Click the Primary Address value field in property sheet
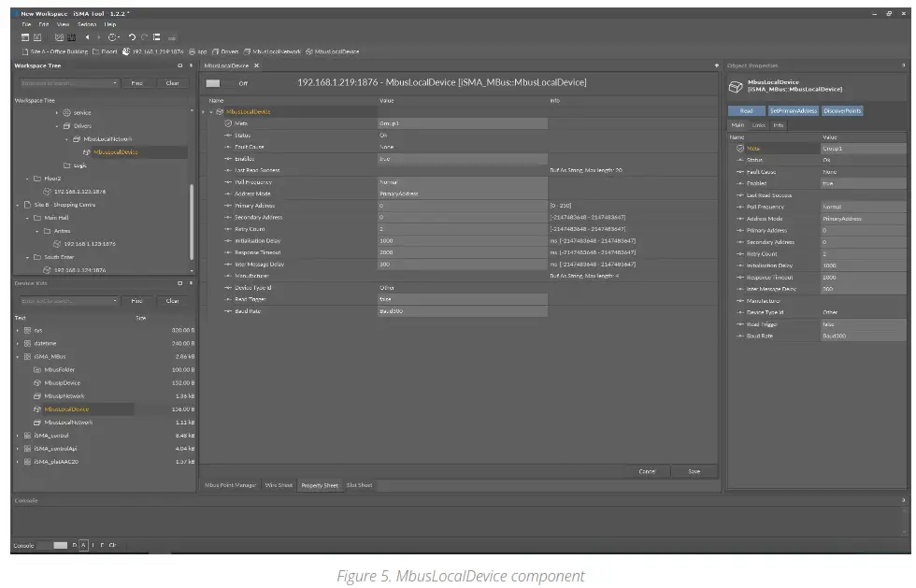 (x=462, y=206)
